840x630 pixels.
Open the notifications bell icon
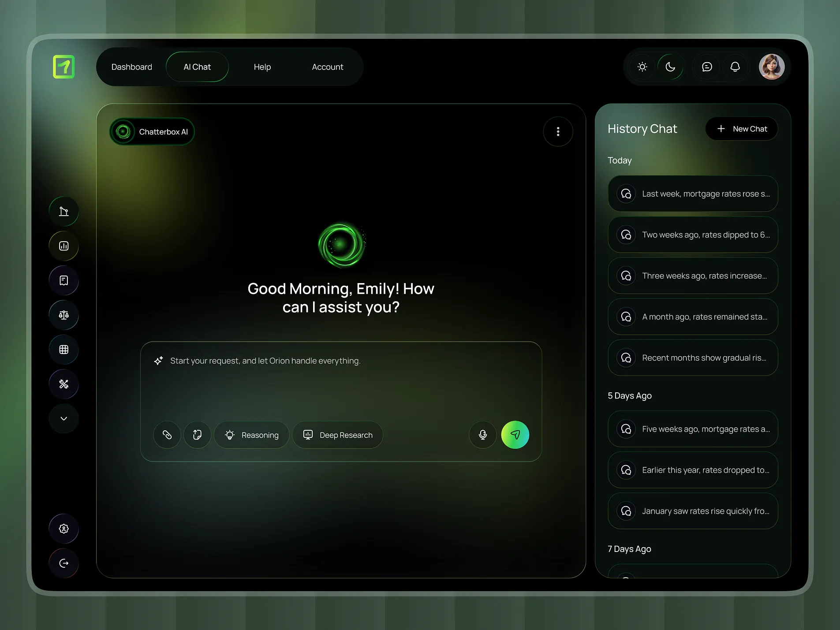[x=735, y=67]
